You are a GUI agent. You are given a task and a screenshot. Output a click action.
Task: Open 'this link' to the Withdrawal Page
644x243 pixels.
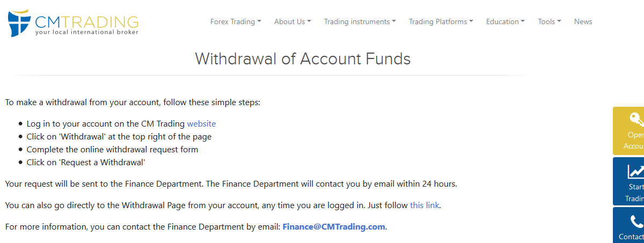(x=425, y=205)
